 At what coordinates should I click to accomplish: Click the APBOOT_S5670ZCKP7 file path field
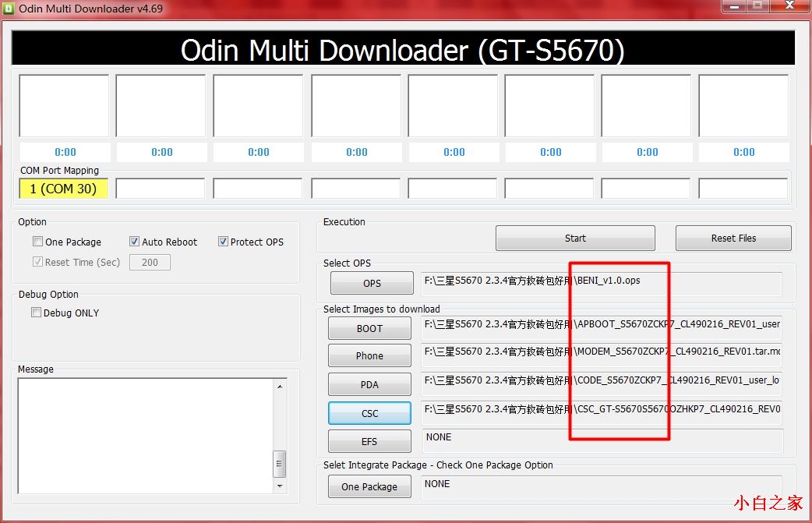[602, 328]
